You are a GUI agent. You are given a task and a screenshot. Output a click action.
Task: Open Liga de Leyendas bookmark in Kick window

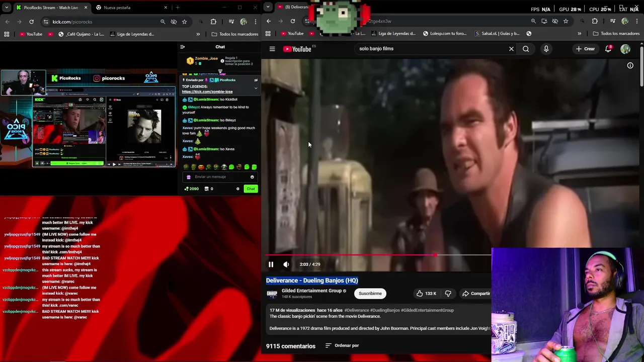(131, 34)
